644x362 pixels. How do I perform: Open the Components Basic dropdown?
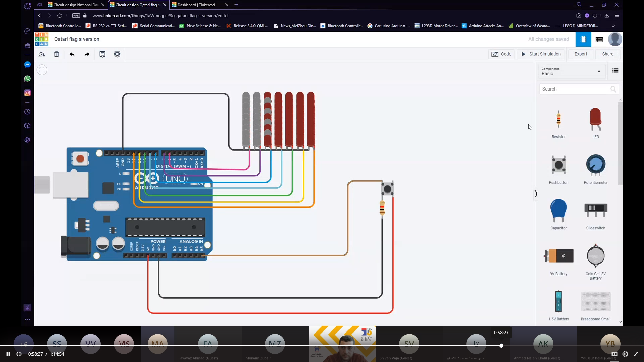[x=571, y=71]
